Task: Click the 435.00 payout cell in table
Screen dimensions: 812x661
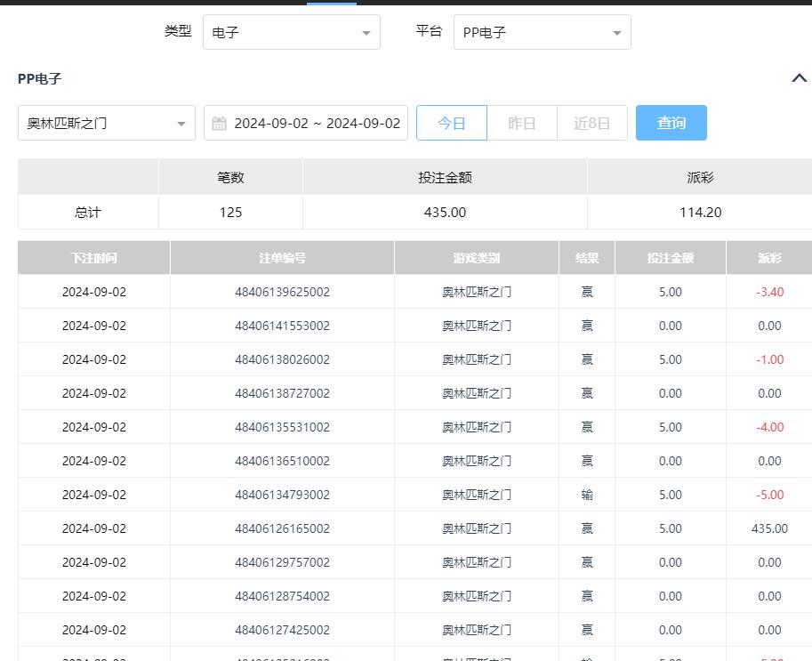Action: tap(769, 528)
